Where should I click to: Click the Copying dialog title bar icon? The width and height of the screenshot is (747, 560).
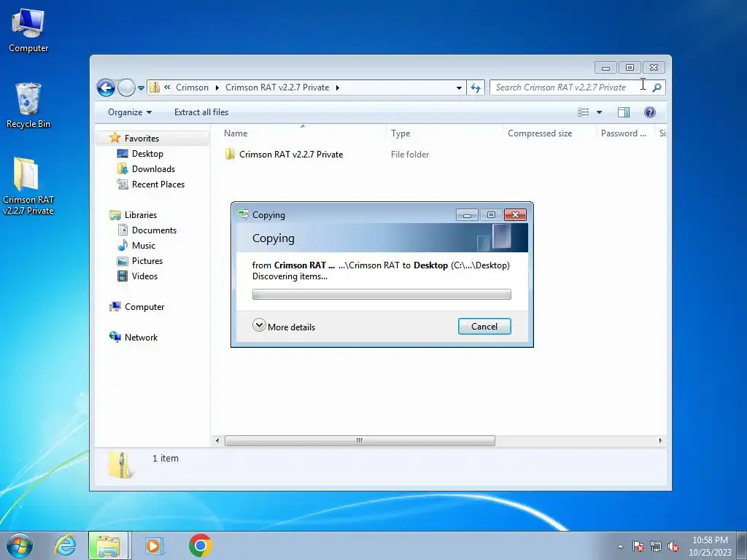coord(244,215)
